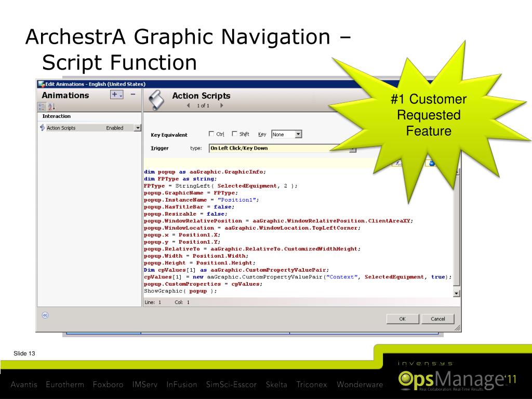Enable the Ctrl key modifier checkbox

point(211,134)
